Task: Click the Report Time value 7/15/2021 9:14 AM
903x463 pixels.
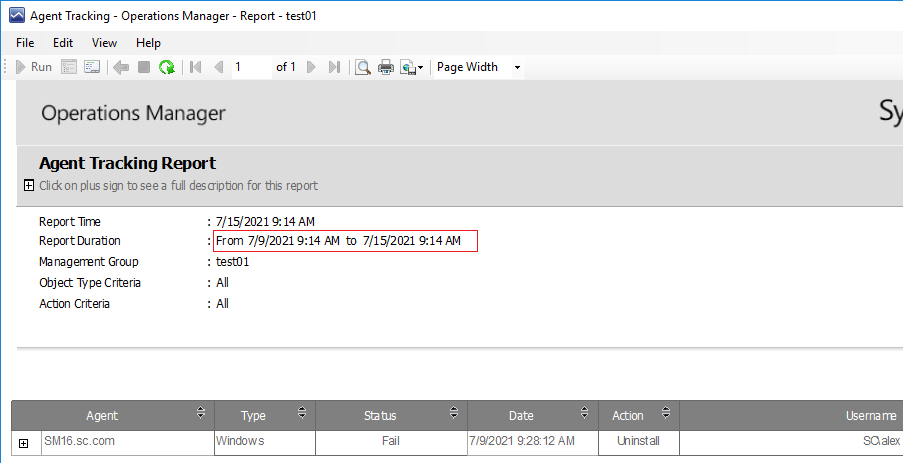Action: (x=265, y=222)
